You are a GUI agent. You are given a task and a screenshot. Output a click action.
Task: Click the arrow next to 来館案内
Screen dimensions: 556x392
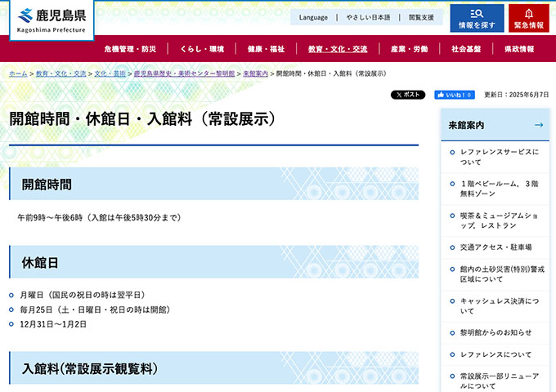click(539, 125)
